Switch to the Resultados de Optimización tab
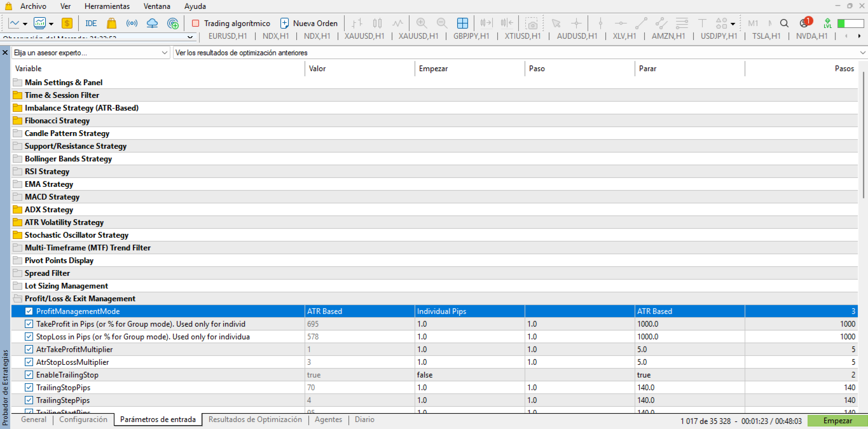This screenshot has height=429, width=868. tap(255, 419)
